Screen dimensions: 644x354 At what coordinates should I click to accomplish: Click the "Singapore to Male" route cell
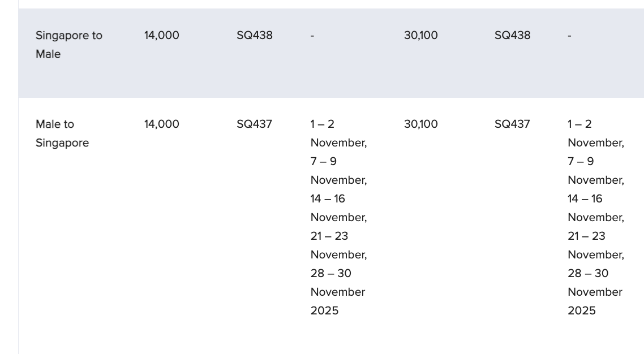click(68, 45)
